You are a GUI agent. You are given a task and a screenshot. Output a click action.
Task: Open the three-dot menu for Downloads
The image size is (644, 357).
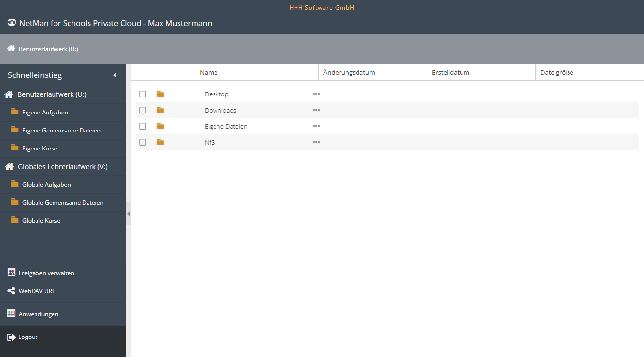(316, 110)
